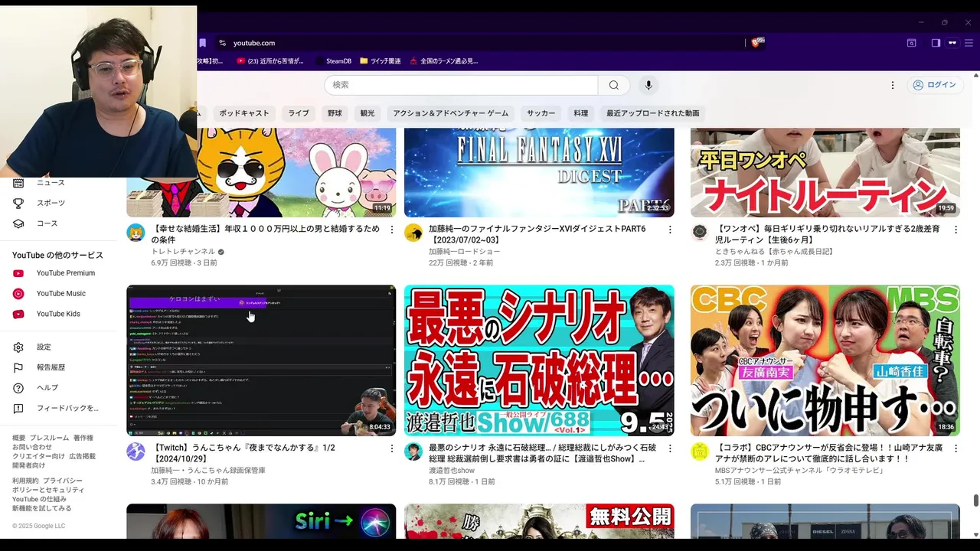This screenshot has height=551, width=980.
Task: Select the ライブ filter chip
Action: coord(299,113)
